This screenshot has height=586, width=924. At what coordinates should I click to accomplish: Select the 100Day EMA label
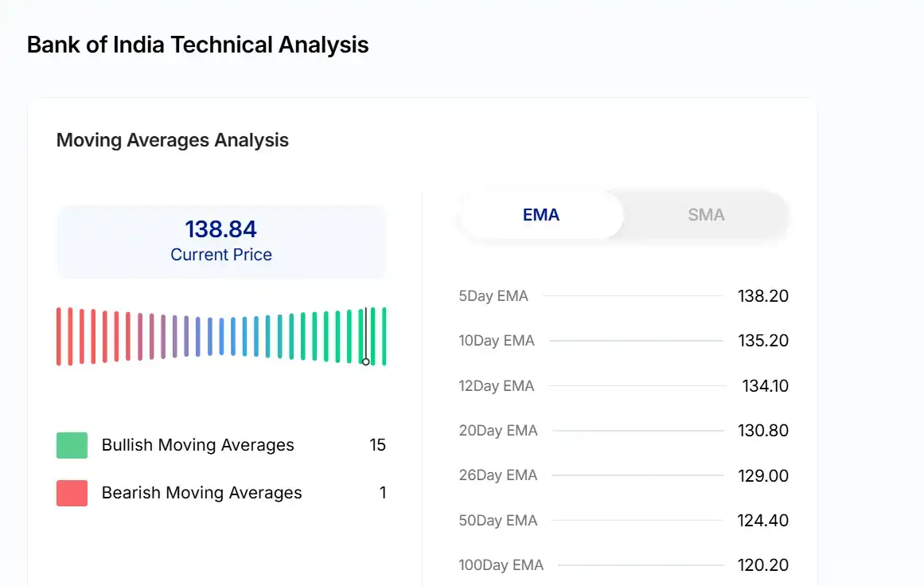point(501,565)
